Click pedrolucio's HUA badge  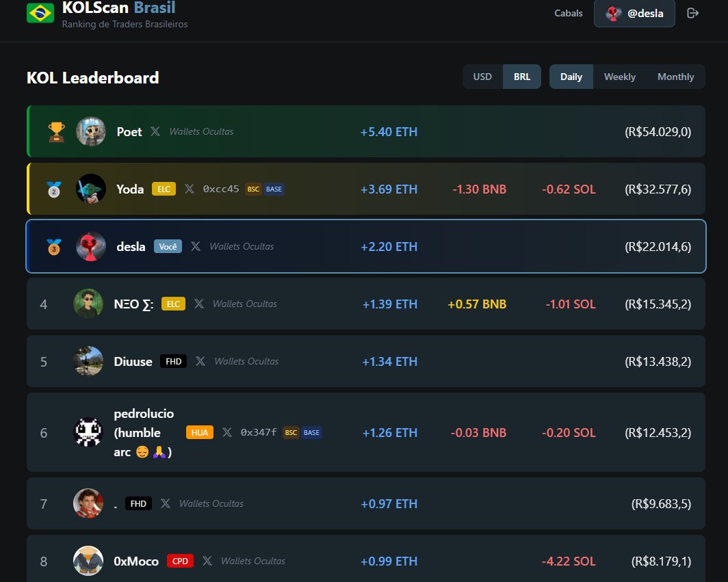point(200,432)
